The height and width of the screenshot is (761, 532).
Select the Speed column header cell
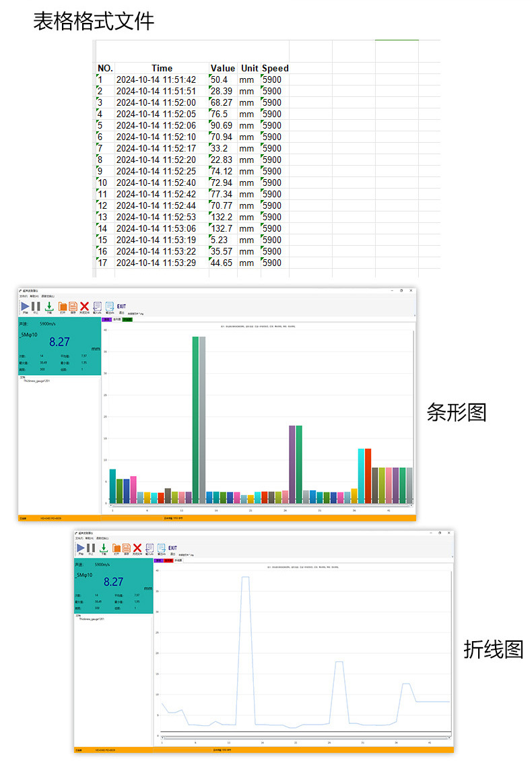click(275, 69)
